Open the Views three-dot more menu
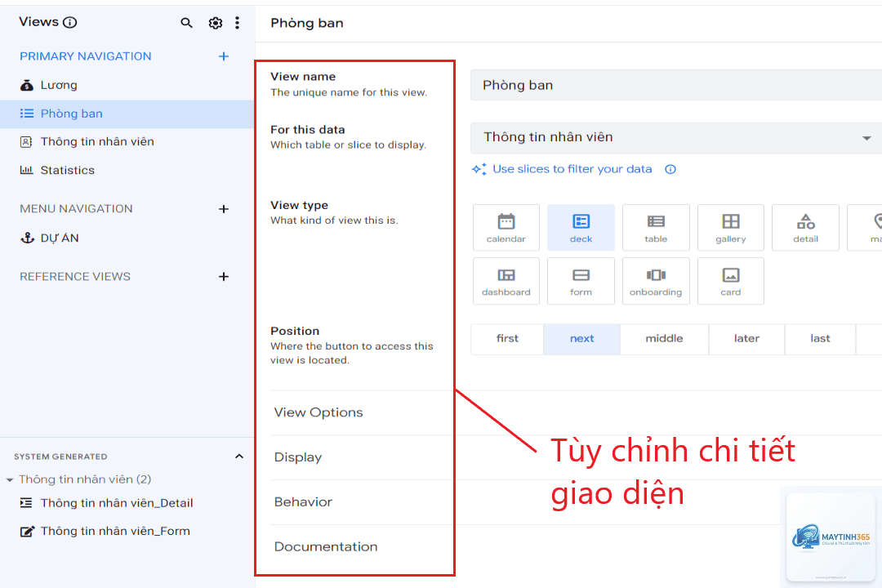This screenshot has height=588, width=882. coord(238,23)
